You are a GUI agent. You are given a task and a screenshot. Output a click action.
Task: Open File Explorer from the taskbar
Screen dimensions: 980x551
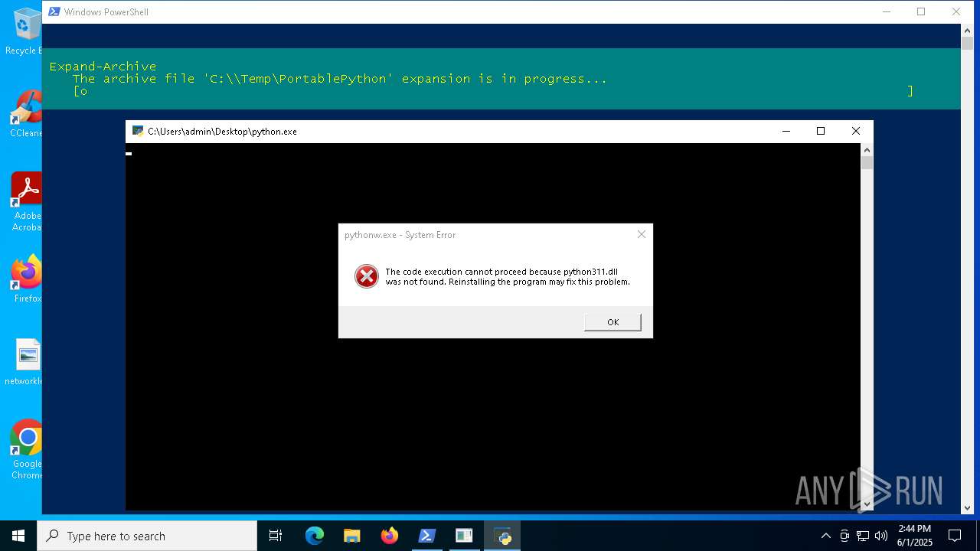tap(352, 536)
